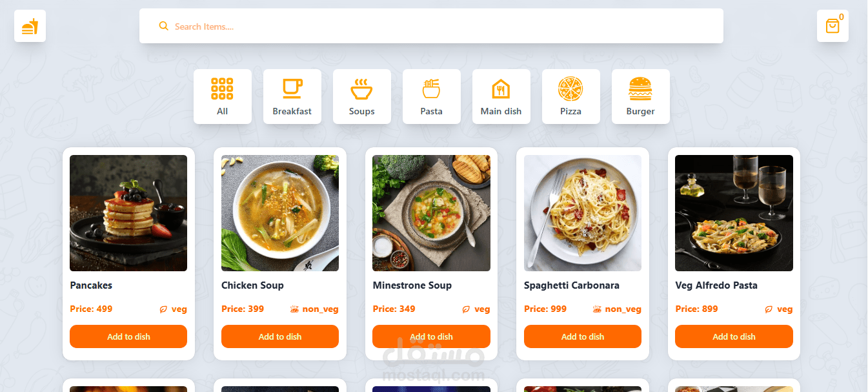Viewport: 868px width, 392px height.
Task: Click the Pancakes photo thumbnail
Action: coord(128,213)
